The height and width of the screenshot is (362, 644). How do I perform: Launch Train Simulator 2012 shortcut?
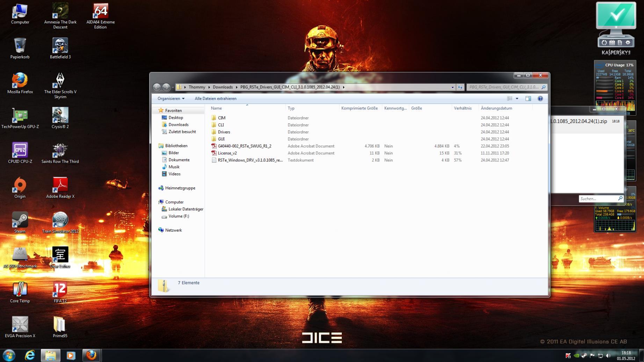[x=60, y=223]
